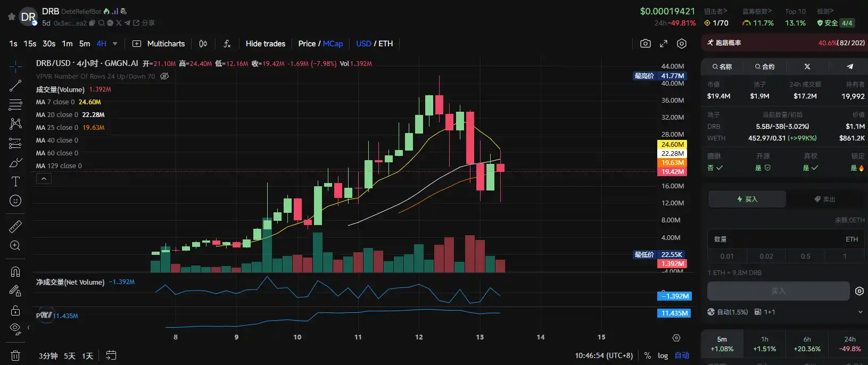The width and height of the screenshot is (868, 365).
Task: Click the Hide trades button
Action: point(265,44)
